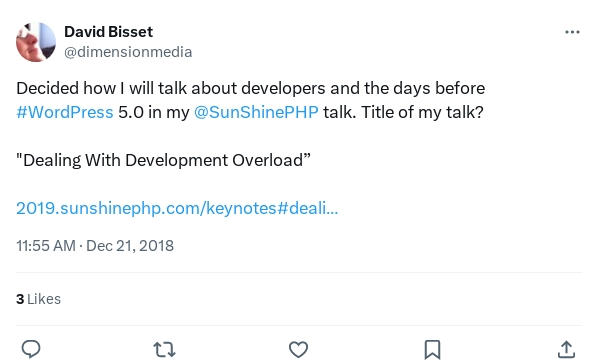Bookmark this tweet
This screenshot has height=363, width=598.
432,350
